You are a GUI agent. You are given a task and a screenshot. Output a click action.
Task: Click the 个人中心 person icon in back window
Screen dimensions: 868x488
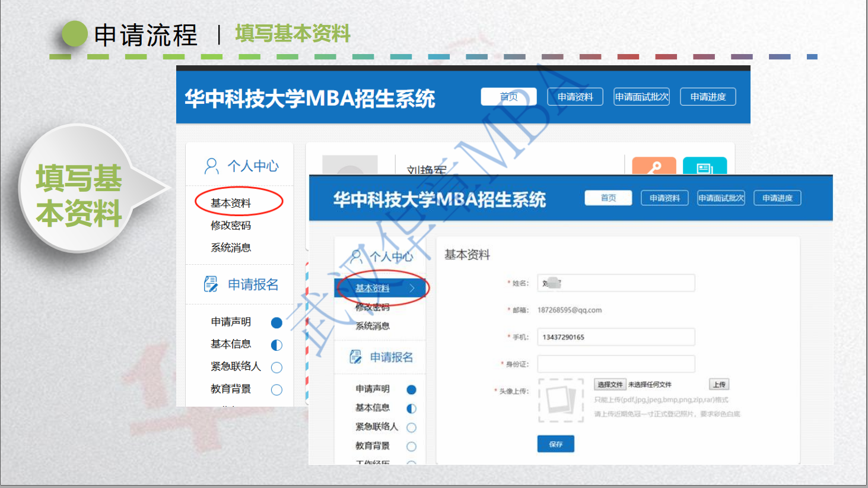pyautogui.click(x=211, y=166)
